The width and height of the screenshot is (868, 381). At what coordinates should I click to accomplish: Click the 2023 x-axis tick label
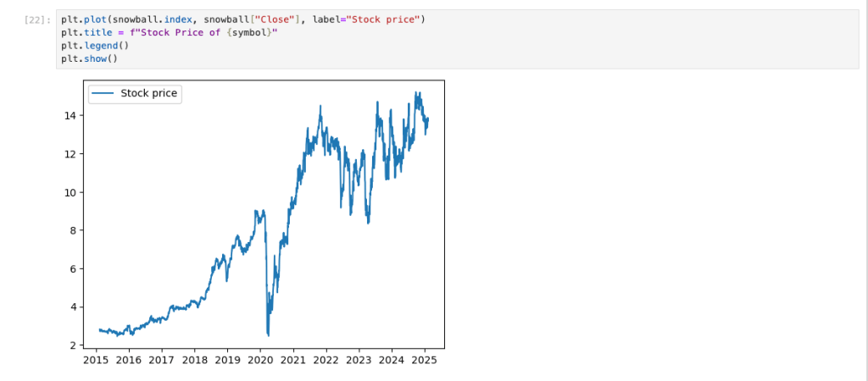(x=359, y=360)
